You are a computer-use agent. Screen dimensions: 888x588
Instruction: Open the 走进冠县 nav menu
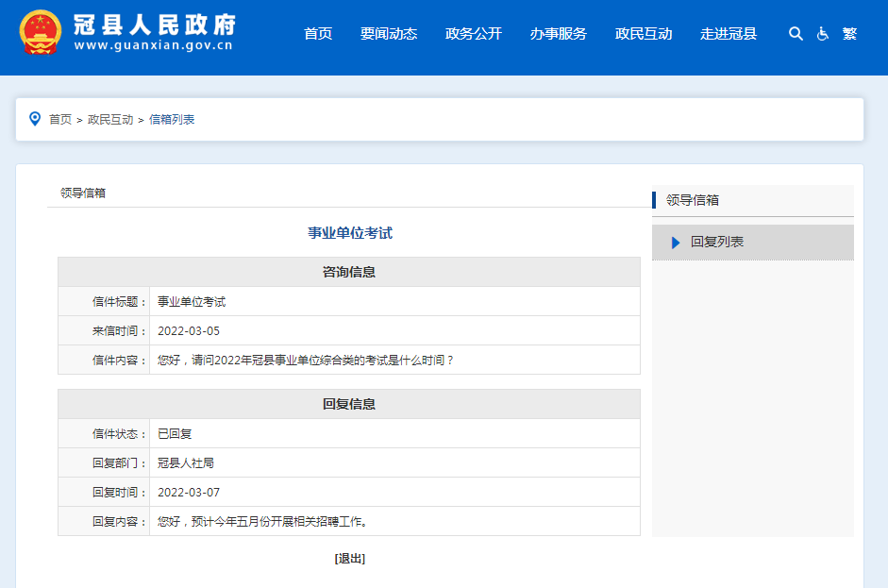(x=729, y=34)
